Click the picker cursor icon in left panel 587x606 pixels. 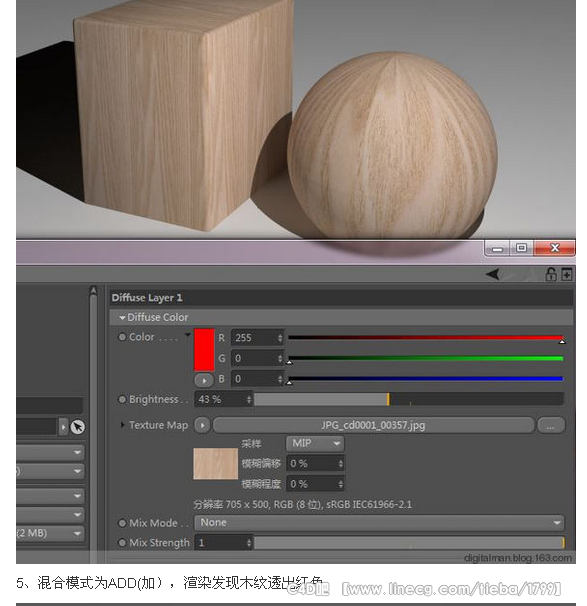click(78, 427)
